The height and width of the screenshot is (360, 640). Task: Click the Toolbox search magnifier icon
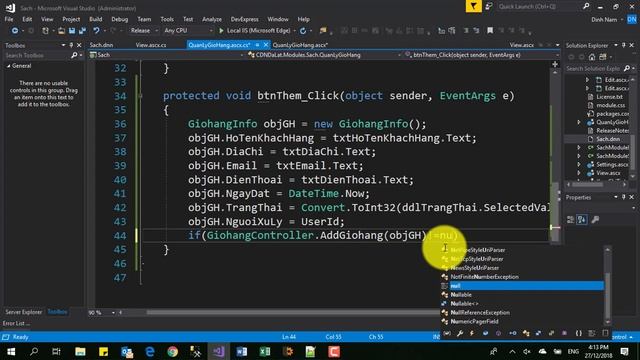tap(74, 55)
